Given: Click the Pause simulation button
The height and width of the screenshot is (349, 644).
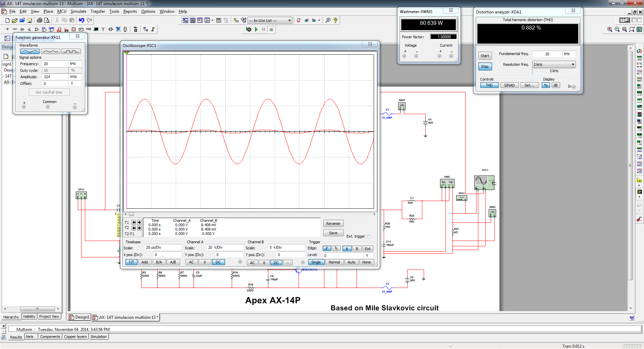Looking at the screenshot, I should point(264,30).
